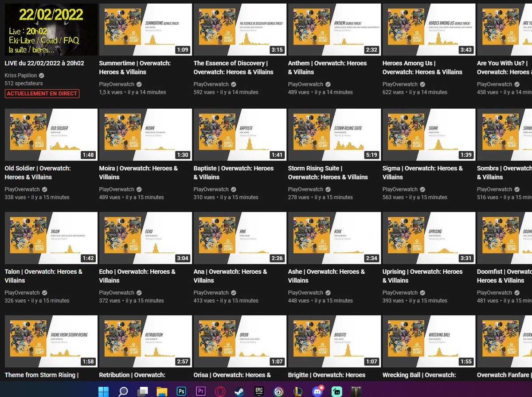
Task: Play the Brigitte video thumbnail
Action: tap(334, 341)
